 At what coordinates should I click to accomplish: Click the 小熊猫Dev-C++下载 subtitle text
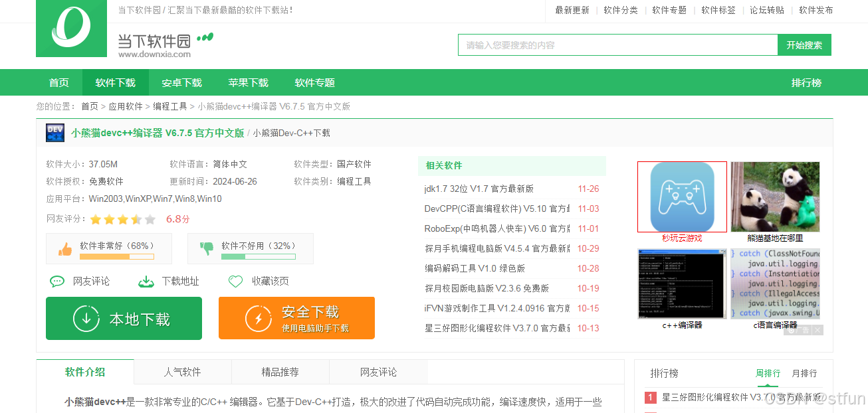click(x=291, y=133)
